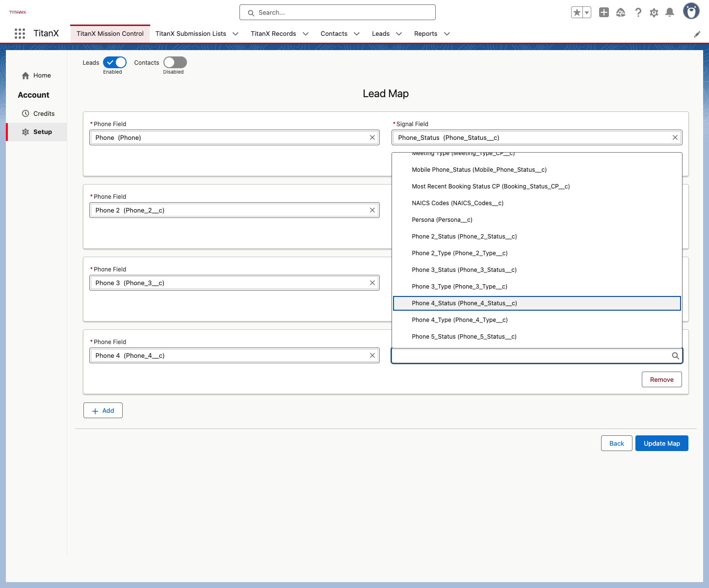
Task: Click the notifications bell icon
Action: tap(670, 13)
